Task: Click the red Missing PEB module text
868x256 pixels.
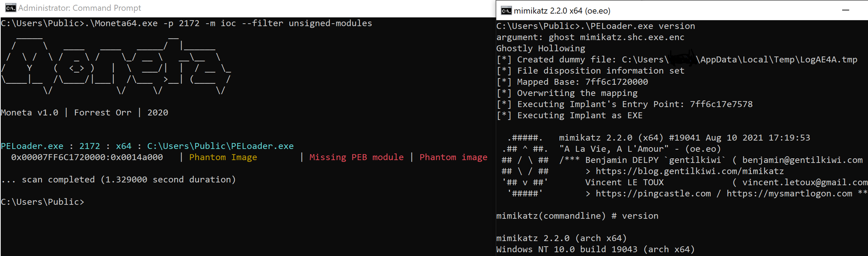Action: (x=356, y=157)
